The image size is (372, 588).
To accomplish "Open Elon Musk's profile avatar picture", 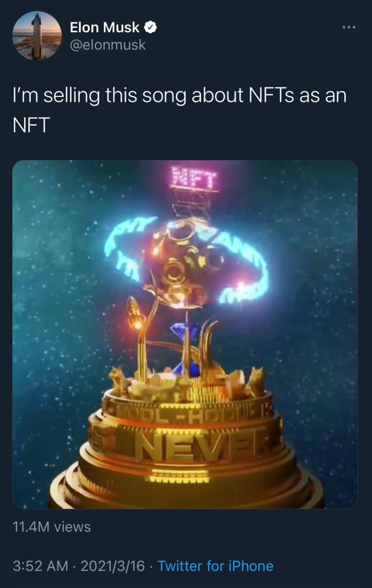I will tap(37, 35).
